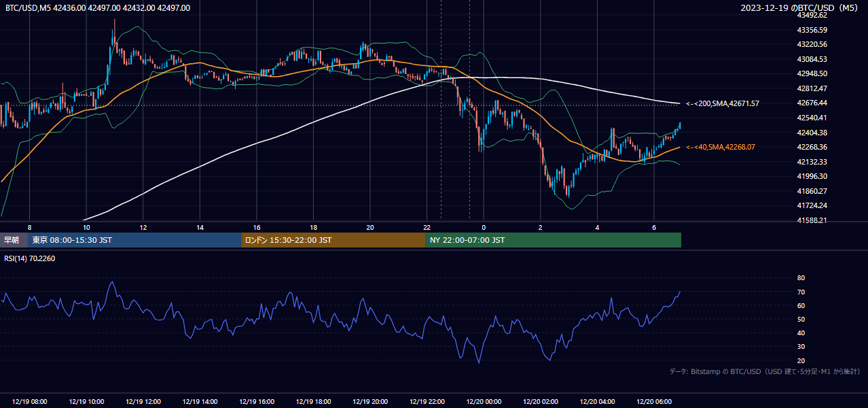Click the price axis value 41996.30
This screenshot has height=408, width=868.
(x=812, y=176)
